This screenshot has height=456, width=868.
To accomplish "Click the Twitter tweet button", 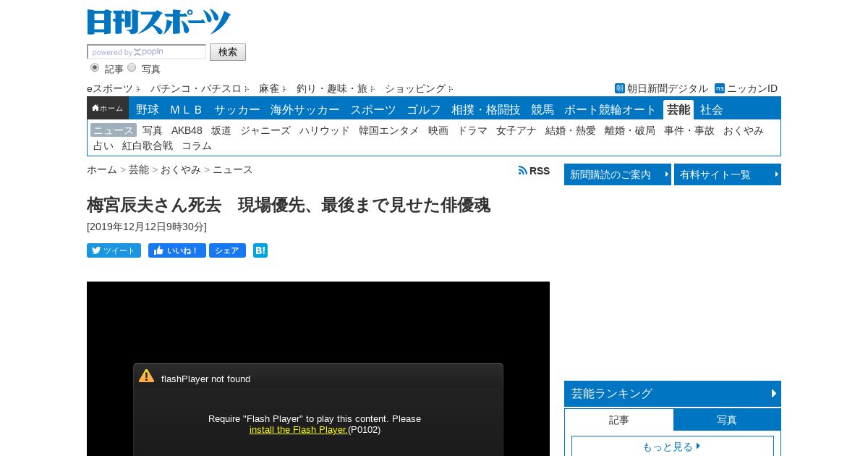I will (x=114, y=250).
